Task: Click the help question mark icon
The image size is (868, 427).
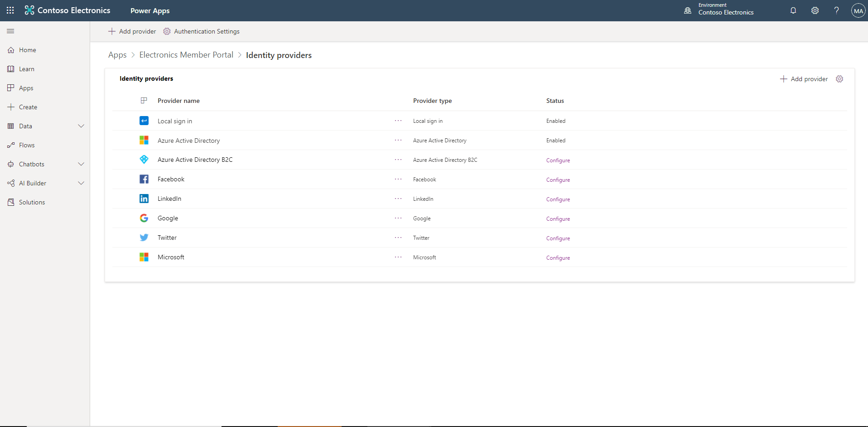Action: click(836, 10)
